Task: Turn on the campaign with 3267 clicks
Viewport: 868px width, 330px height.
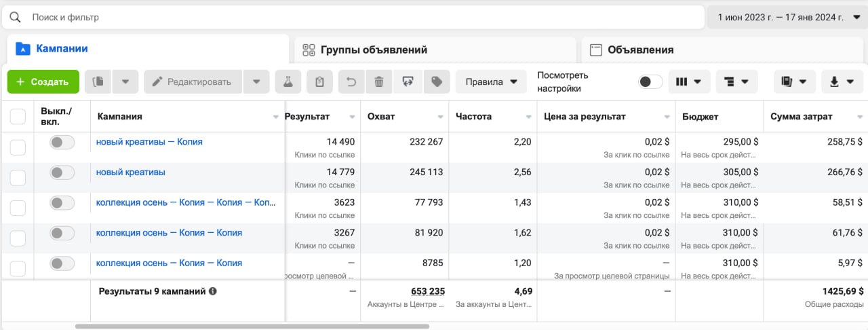Action: [x=62, y=233]
